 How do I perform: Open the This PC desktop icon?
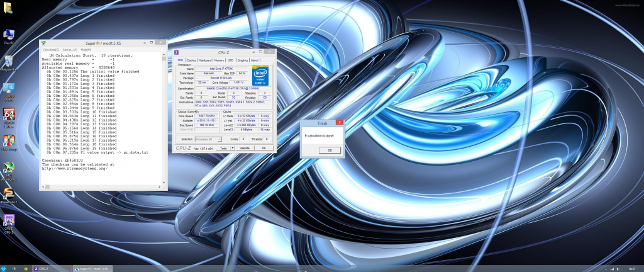[9, 35]
